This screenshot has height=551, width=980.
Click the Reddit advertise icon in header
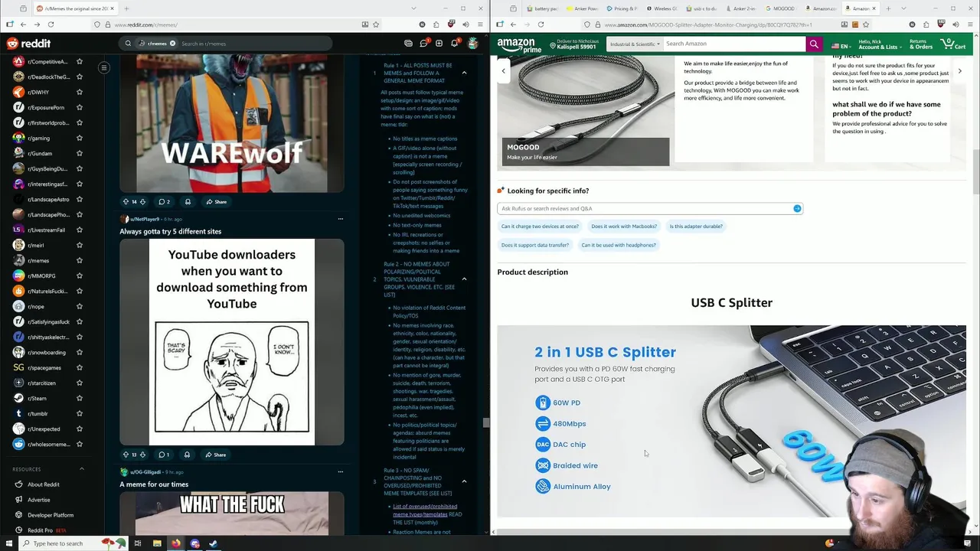[x=408, y=44]
